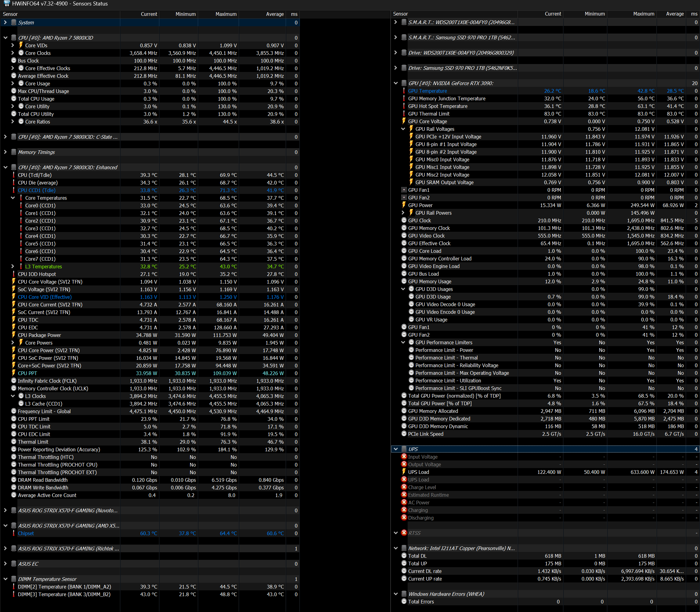This screenshot has height=612, width=700.
Task: Click the right panel Average column header
Action: 671,14
